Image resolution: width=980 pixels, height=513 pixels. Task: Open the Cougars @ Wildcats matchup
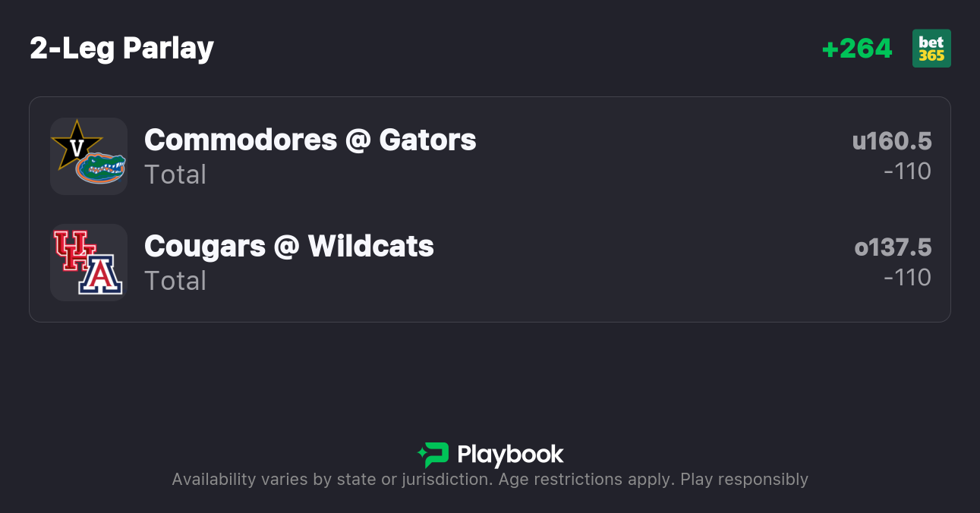288,247
